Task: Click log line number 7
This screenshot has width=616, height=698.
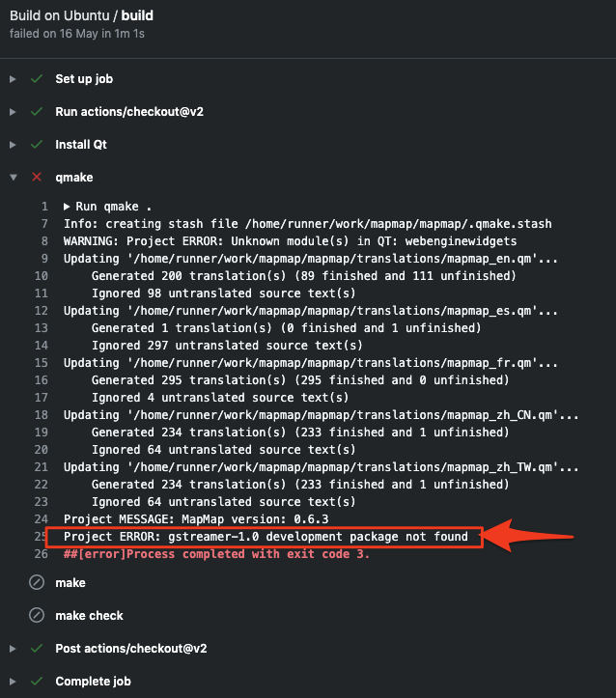Action: (x=44, y=224)
